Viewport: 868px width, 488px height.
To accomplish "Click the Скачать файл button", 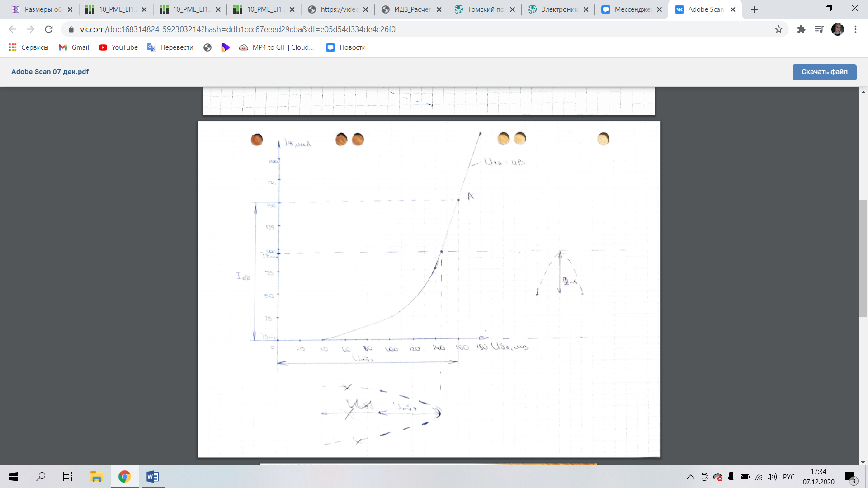I will pos(824,72).
